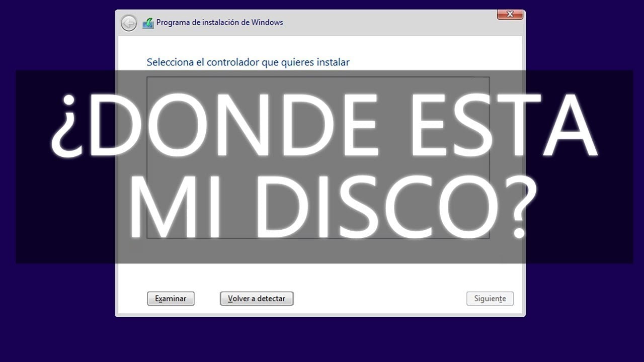Click Volver a detectar button

point(257,299)
